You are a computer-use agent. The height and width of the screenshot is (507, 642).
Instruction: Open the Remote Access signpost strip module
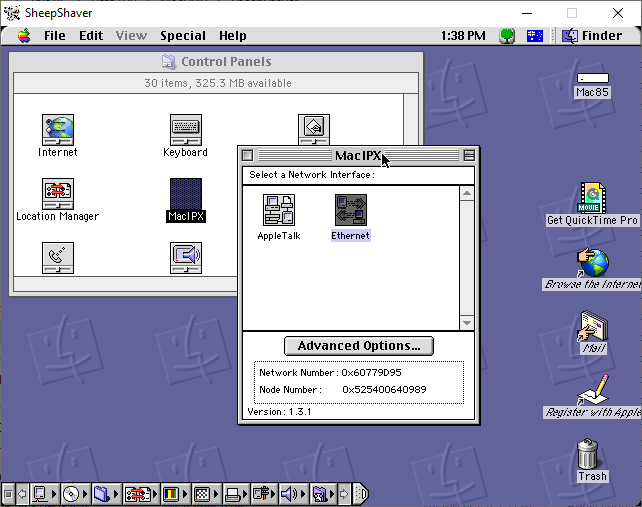tap(264, 494)
